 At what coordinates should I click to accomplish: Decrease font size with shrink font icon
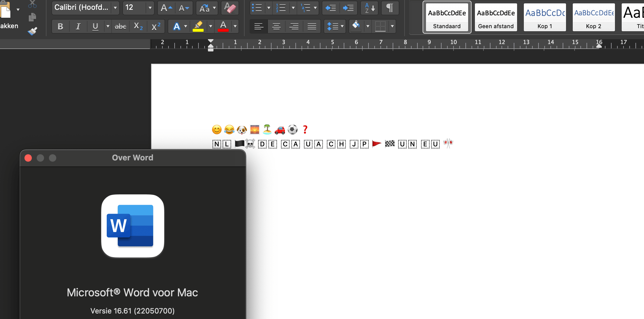tap(184, 8)
